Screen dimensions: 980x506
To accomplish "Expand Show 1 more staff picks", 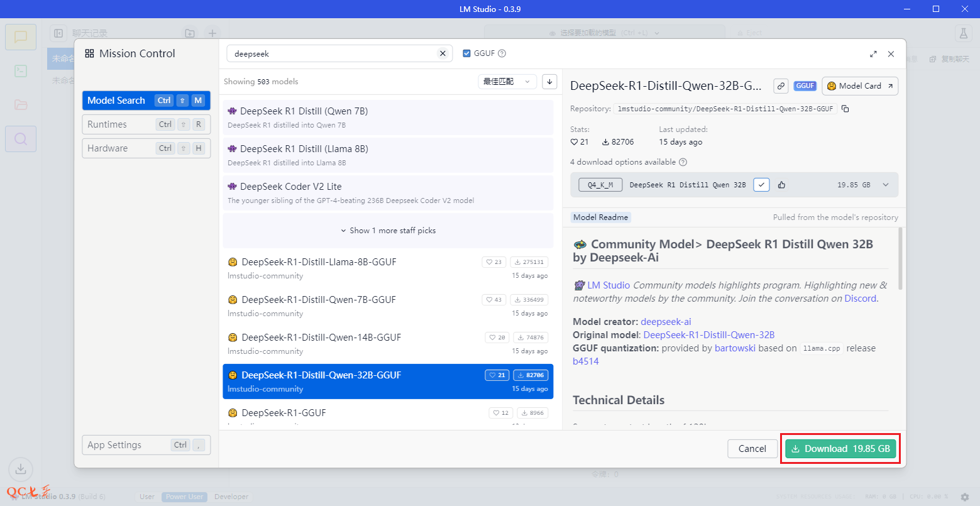I will click(388, 231).
